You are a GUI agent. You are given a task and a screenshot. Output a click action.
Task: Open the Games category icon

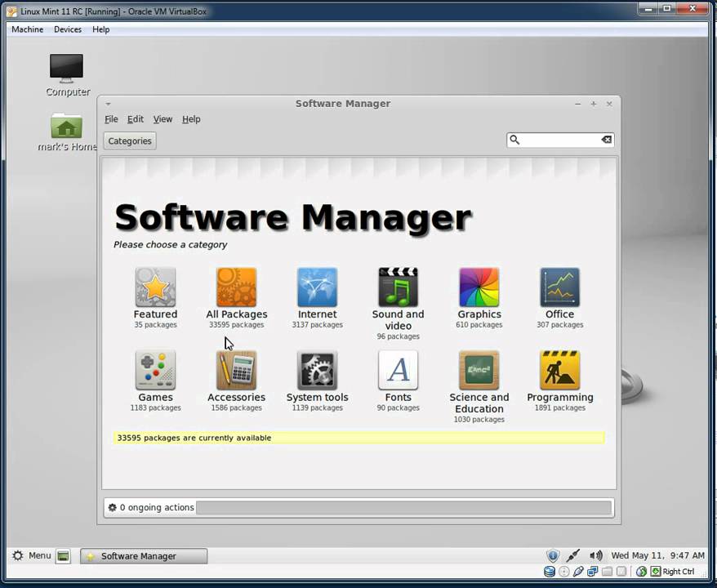click(x=155, y=370)
